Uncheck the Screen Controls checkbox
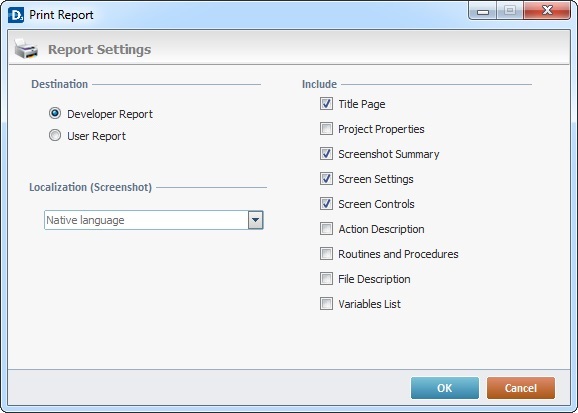 326,204
